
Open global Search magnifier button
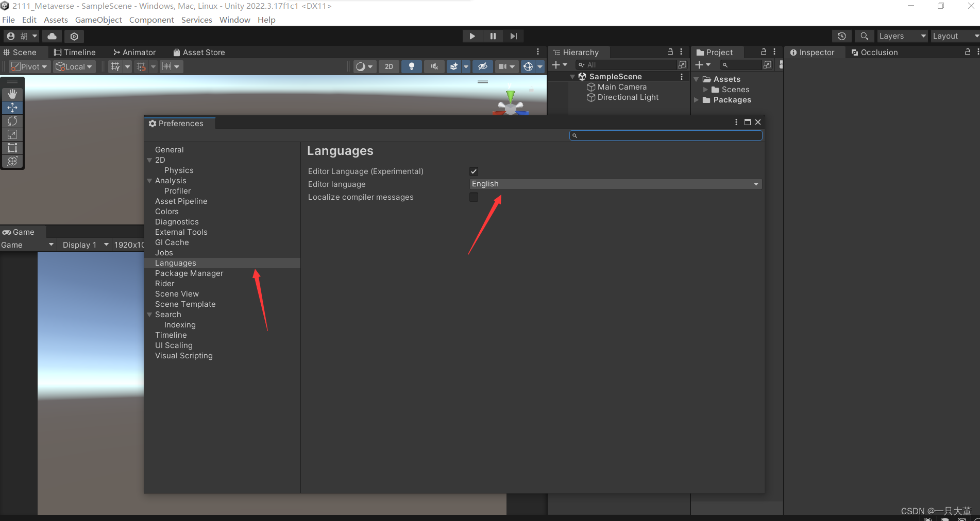coord(865,36)
